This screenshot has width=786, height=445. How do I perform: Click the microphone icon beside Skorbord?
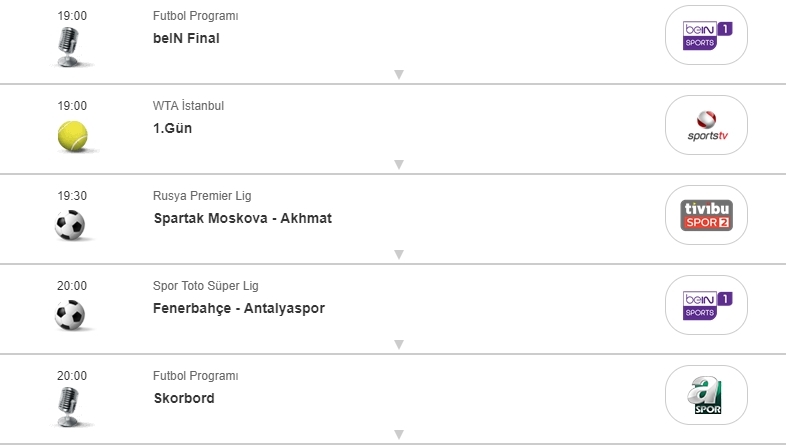(x=70, y=406)
